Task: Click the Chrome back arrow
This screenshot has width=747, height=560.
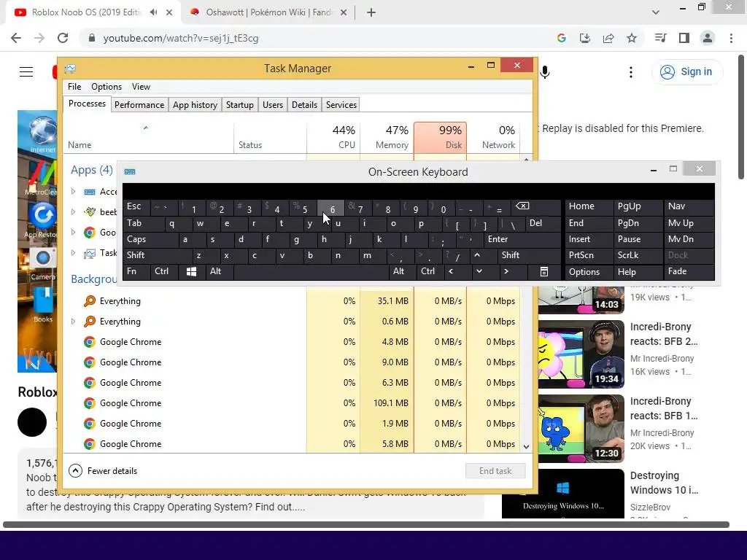Action: pyautogui.click(x=16, y=38)
